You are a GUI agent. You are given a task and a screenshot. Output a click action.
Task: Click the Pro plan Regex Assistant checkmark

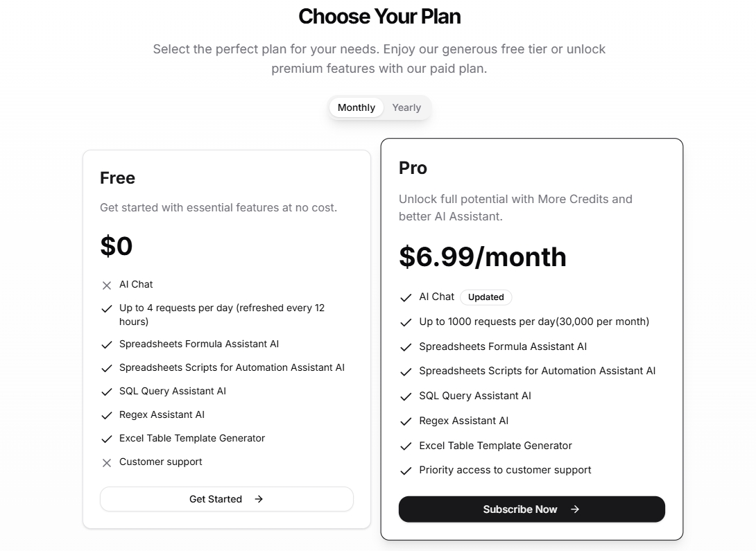(x=406, y=422)
